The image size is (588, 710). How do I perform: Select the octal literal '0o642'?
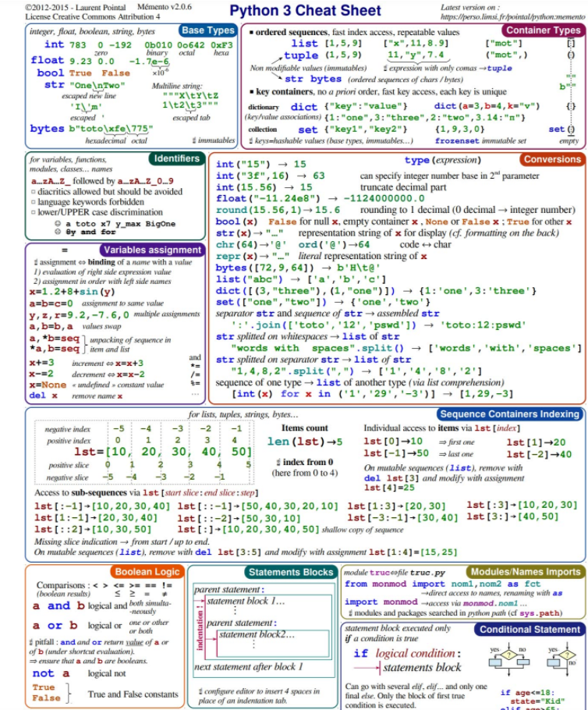[x=190, y=45]
